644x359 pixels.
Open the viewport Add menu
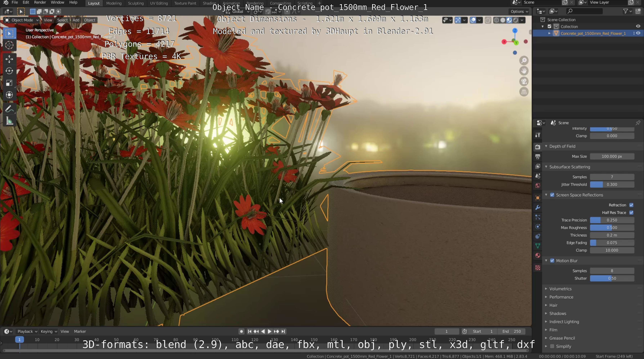pos(76,20)
